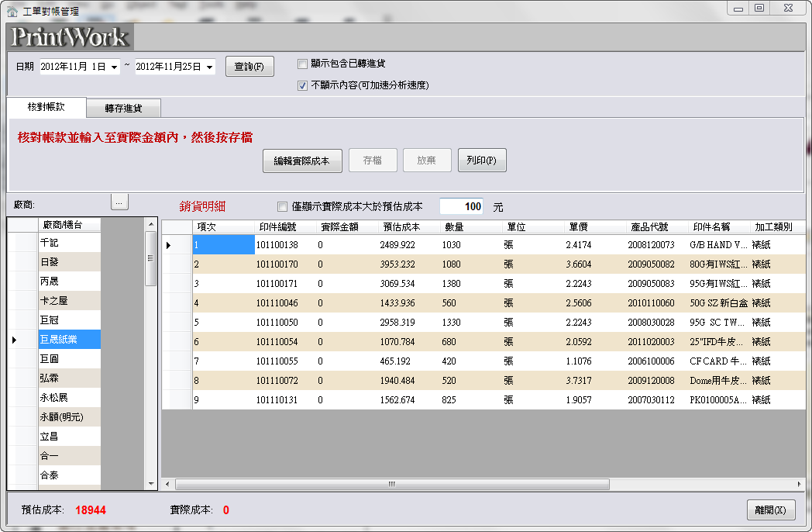Click vendor list scroll up arrow
This screenshot has width=812, height=532.
coord(150,225)
